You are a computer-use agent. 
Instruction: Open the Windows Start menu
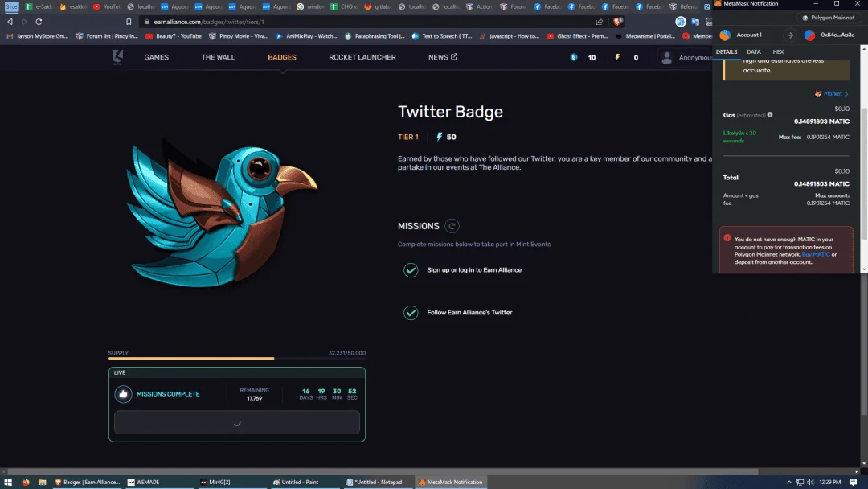8,482
